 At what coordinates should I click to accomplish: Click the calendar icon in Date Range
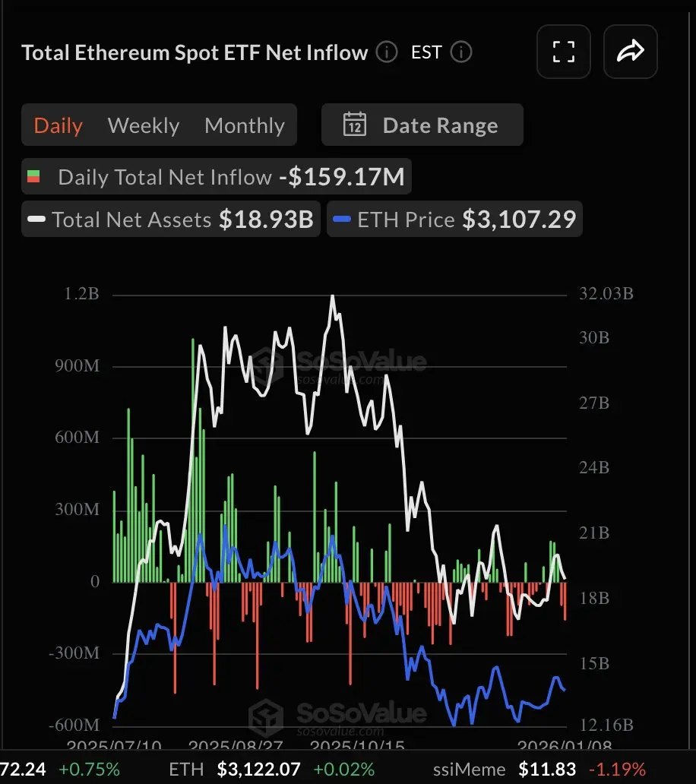pos(354,125)
